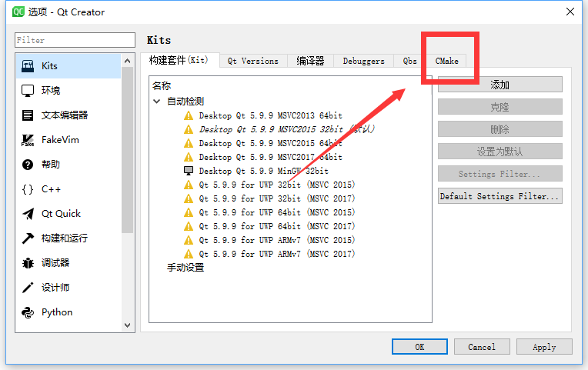Switch to the Debuggers tab
588x370 pixels.
[x=363, y=61]
